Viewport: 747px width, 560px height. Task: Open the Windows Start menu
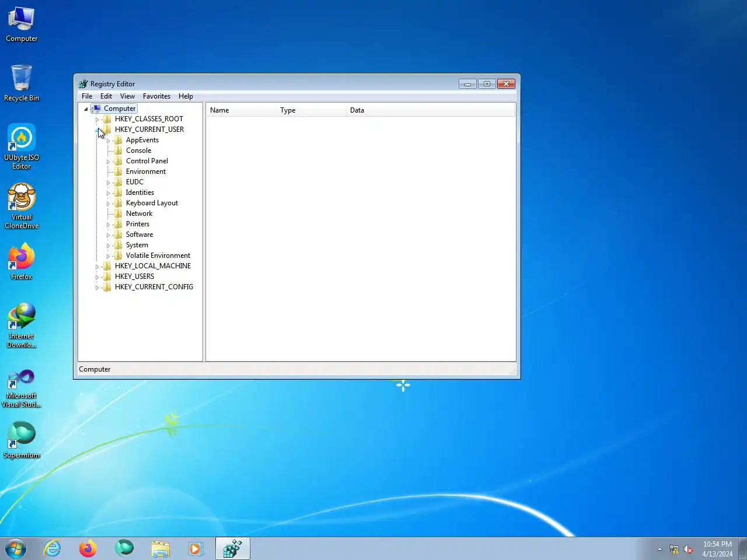(x=16, y=548)
